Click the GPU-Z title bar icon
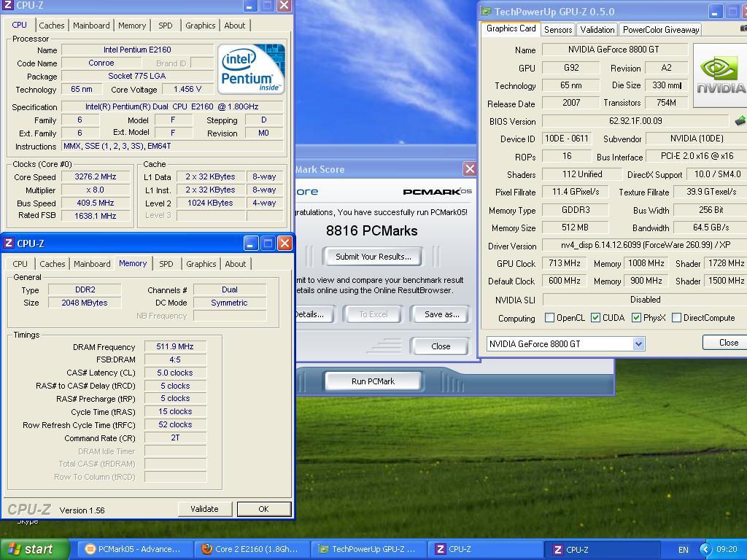This screenshot has height=560, width=747. pos(486,12)
